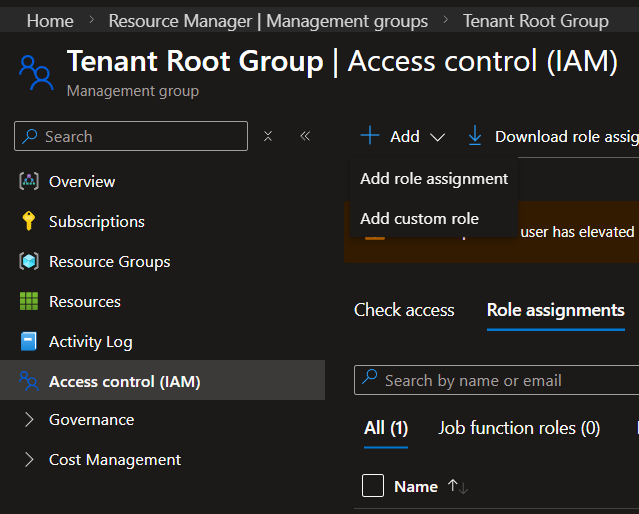Viewport: 639px width, 514px height.
Task: Open Tenant Root Group breadcrumb link
Action: 535,21
